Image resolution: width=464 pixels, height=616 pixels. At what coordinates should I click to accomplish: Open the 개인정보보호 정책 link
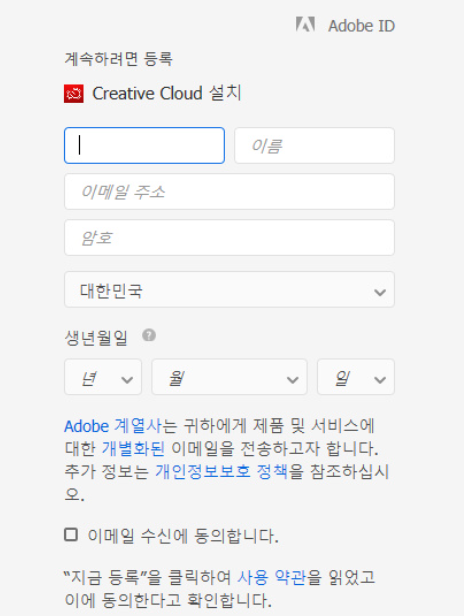click(x=221, y=471)
